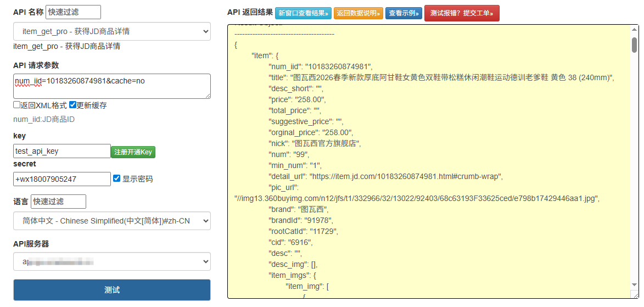Image resolution: width=644 pixels, height=307 pixels.
Task: Uncheck the 更新缓存 checkbox
Action: pyautogui.click(x=72, y=105)
